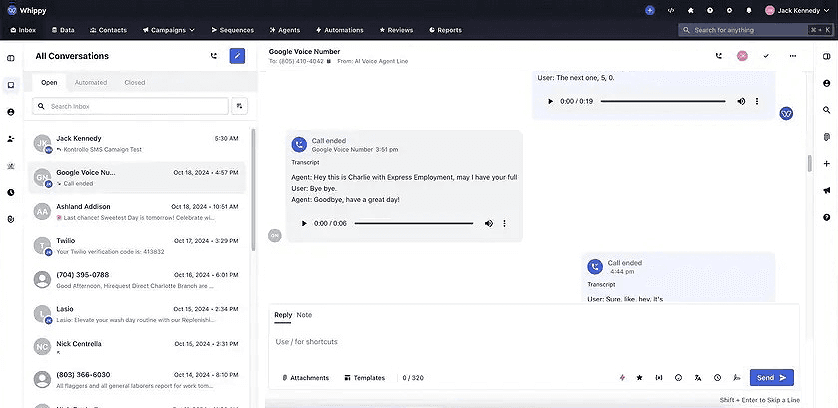The image size is (838, 408).
Task: Open message Templates
Action: click(x=364, y=378)
